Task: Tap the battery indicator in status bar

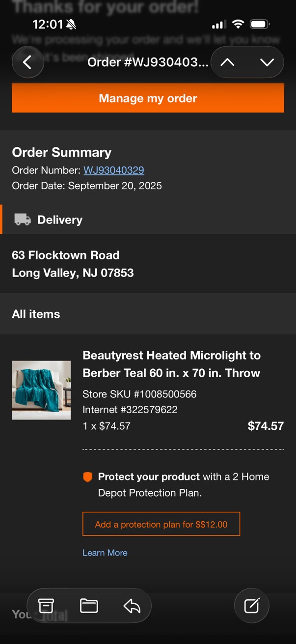Action: click(x=259, y=24)
